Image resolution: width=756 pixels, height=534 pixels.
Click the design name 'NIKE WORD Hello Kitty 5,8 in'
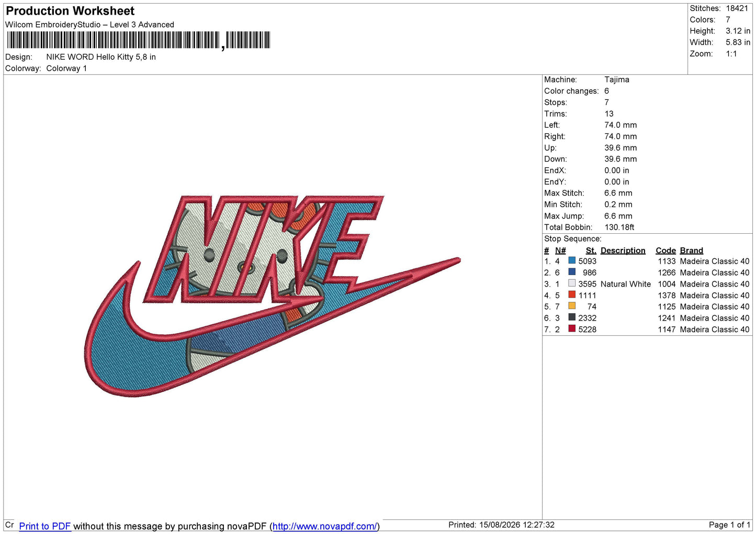pyautogui.click(x=101, y=57)
